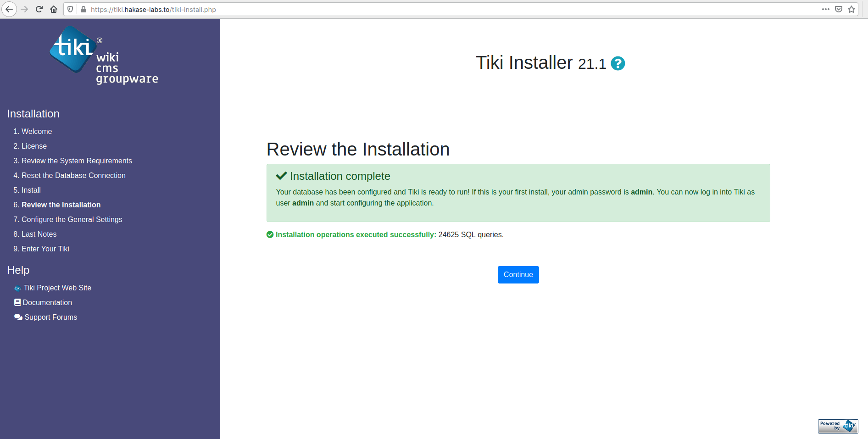Select Review the Installation step
Screen dimensions: 868x439
point(61,205)
